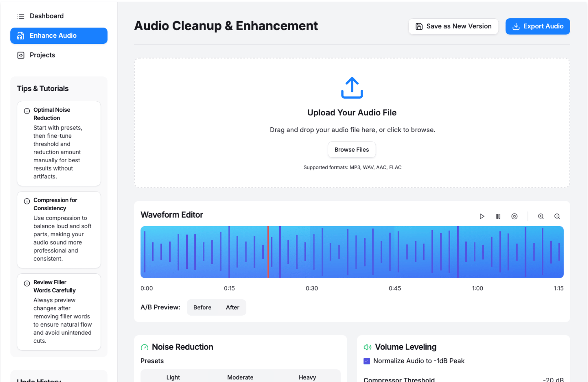Choose the Heavy noise reduction preset

pyautogui.click(x=307, y=377)
